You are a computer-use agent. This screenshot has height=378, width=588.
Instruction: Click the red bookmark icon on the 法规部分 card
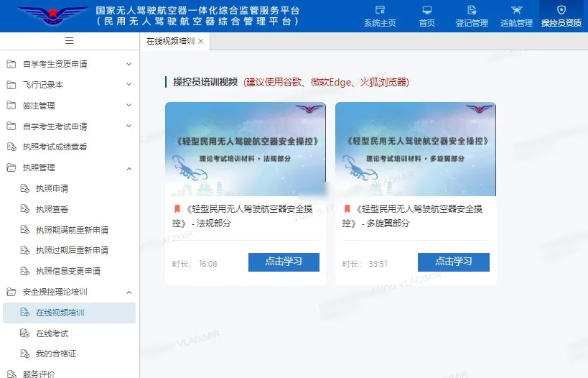(177, 208)
